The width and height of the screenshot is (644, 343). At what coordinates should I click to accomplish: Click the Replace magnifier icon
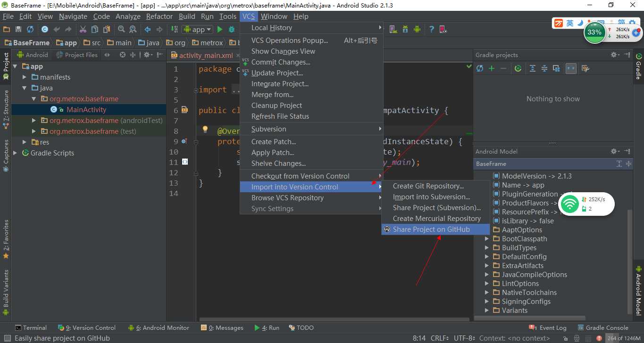coord(133,29)
